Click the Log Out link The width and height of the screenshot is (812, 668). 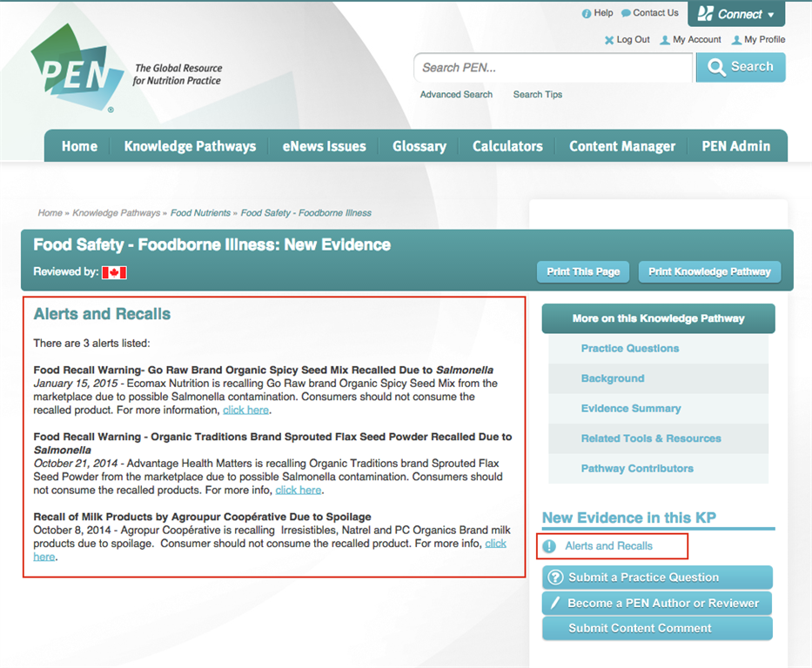(633, 40)
